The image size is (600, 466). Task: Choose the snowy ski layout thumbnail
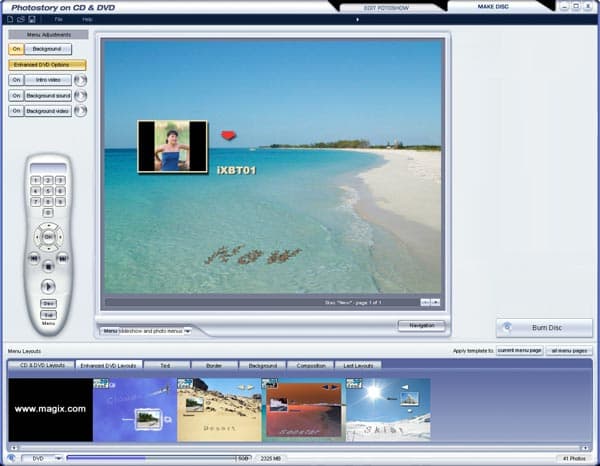[x=388, y=410]
